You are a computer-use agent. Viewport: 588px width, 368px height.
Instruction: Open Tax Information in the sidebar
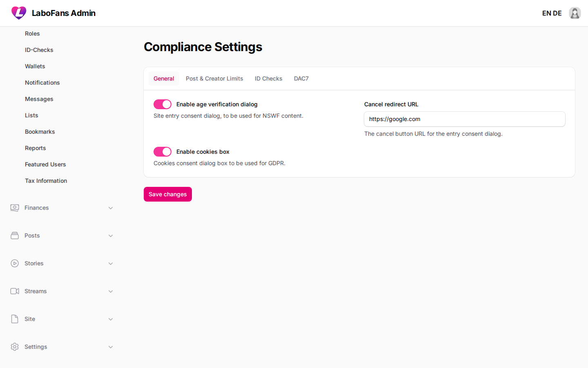coord(46,181)
